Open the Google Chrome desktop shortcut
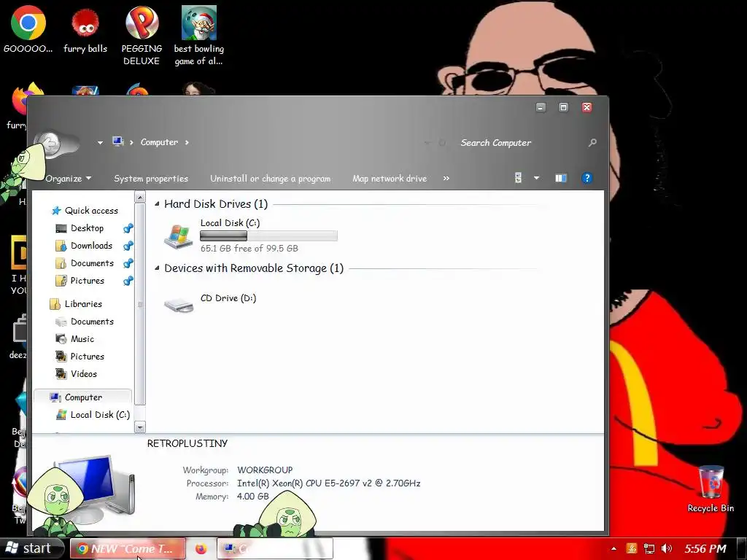 (28, 29)
